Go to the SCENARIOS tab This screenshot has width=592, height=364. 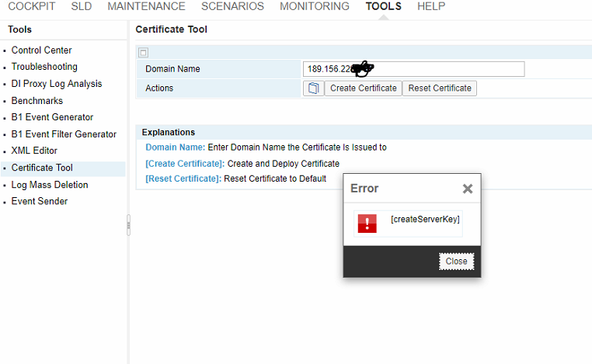(x=232, y=6)
